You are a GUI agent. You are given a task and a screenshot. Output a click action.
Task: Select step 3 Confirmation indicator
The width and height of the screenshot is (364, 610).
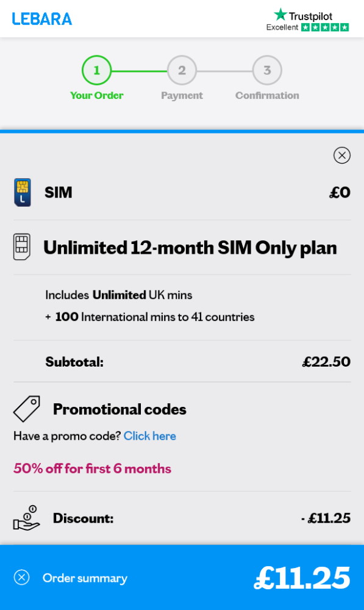[266, 70]
